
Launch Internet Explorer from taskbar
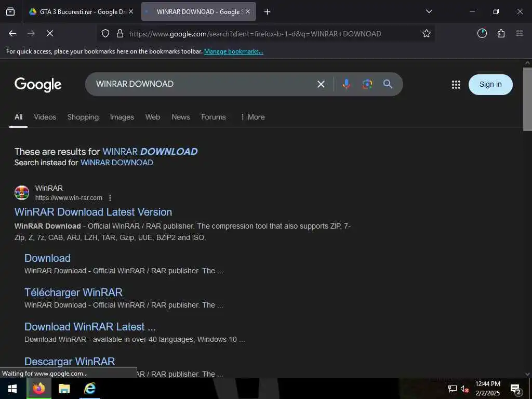click(x=89, y=389)
